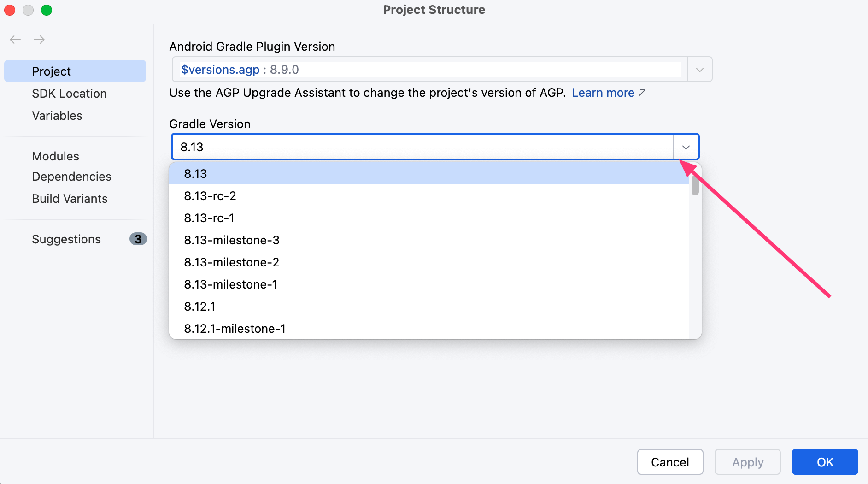868x484 pixels.
Task: Collapse the Gradle Version dropdown arrow
Action: [x=686, y=147]
